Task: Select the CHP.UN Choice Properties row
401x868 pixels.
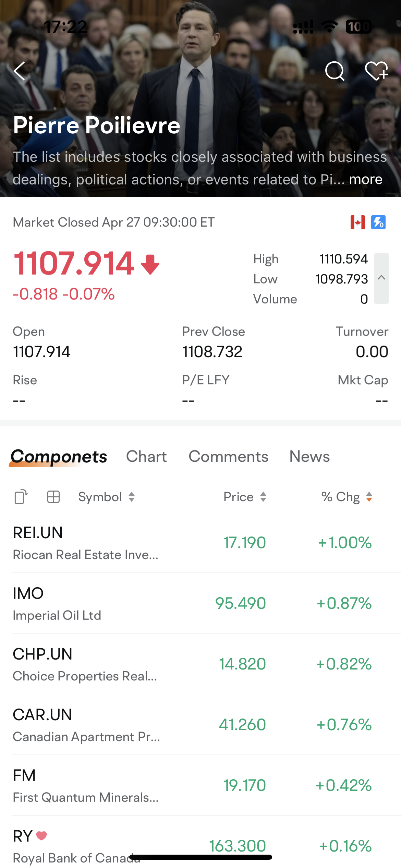Action: [x=200, y=664]
